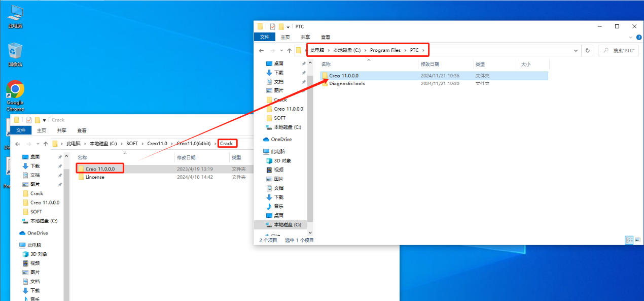Open the 此电脑 desktop icon
This screenshot has height=301, width=644.
click(x=15, y=16)
